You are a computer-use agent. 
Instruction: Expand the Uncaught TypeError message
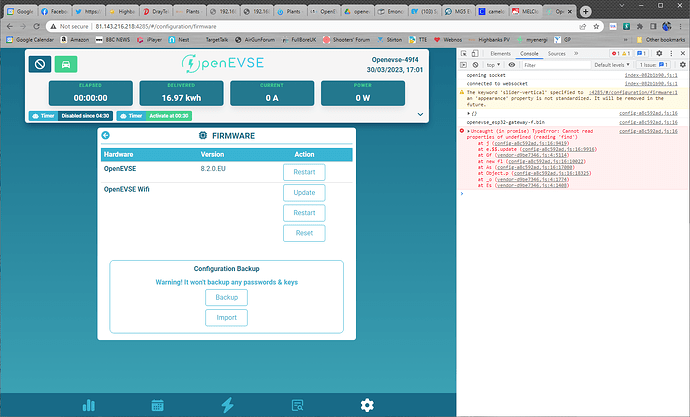click(469, 131)
